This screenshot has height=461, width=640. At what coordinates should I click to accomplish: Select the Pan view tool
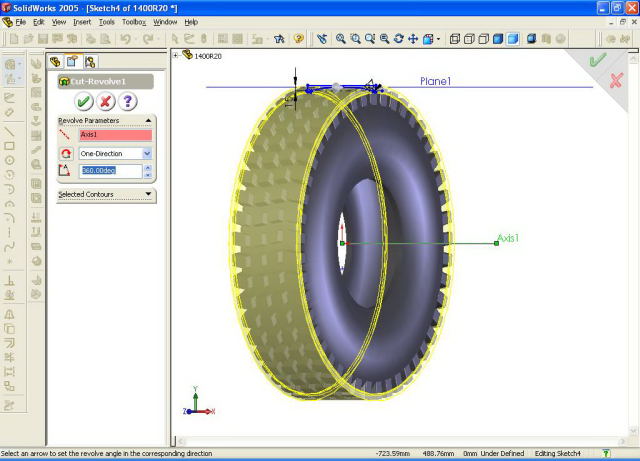[x=413, y=39]
